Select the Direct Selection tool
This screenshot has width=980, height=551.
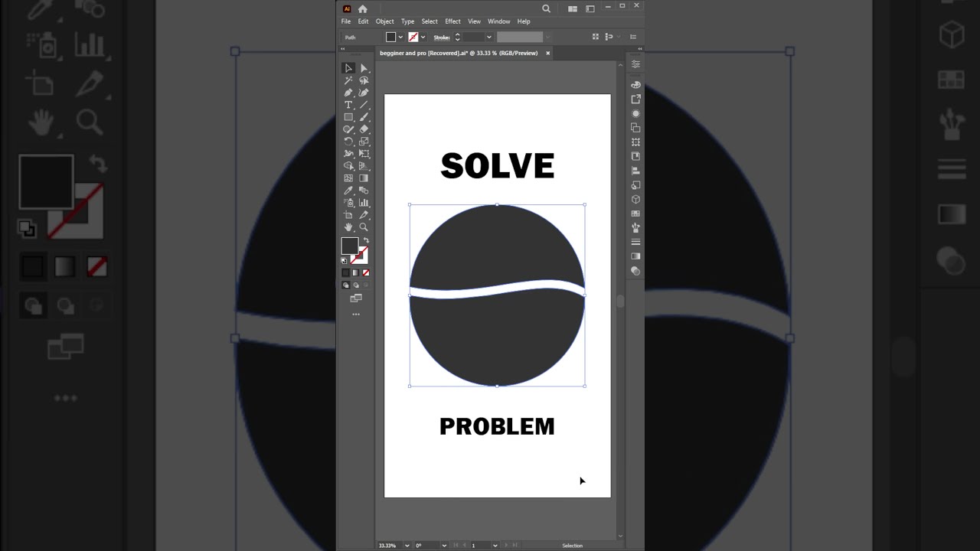tap(364, 68)
